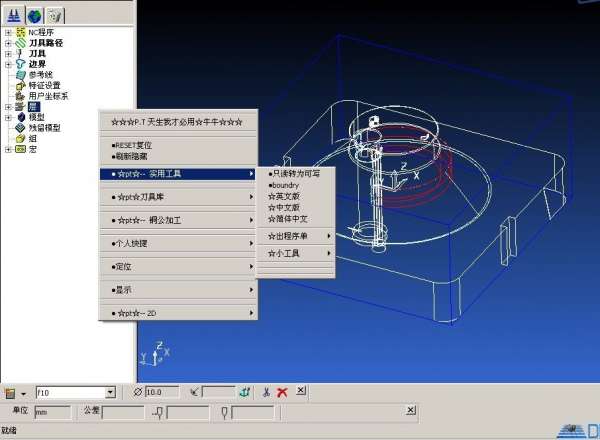Click the red X delete icon

coord(282,392)
